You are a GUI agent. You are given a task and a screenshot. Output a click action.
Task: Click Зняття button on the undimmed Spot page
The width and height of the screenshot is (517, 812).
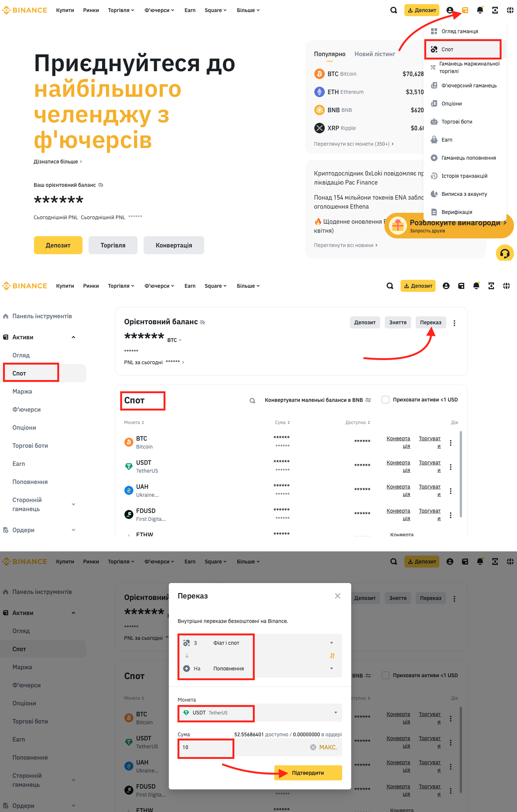[x=398, y=322]
